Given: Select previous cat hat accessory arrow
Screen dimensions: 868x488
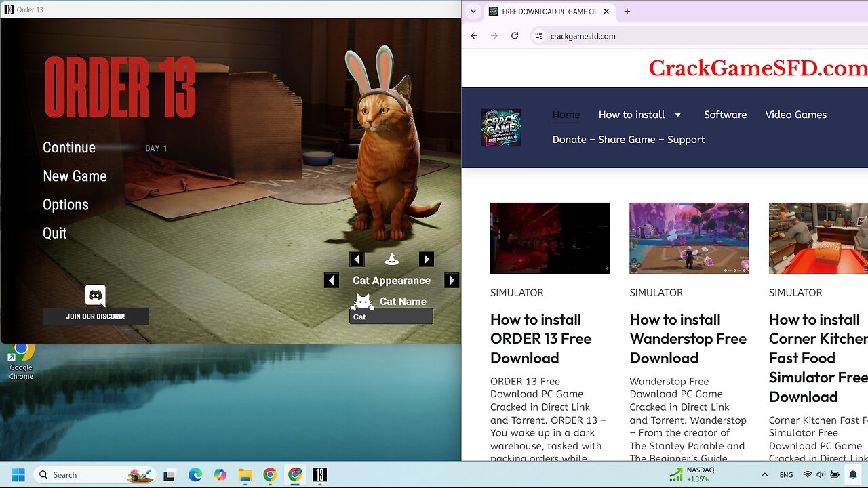Looking at the screenshot, I should click(357, 259).
